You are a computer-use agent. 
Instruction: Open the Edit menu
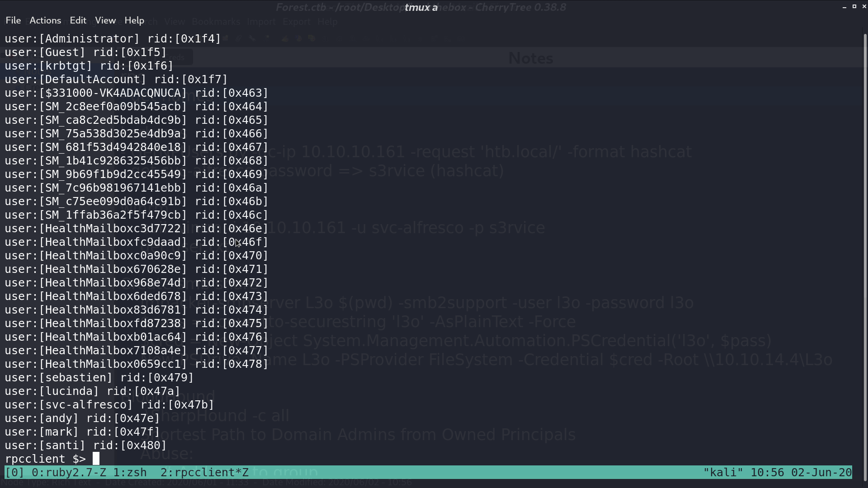click(78, 20)
